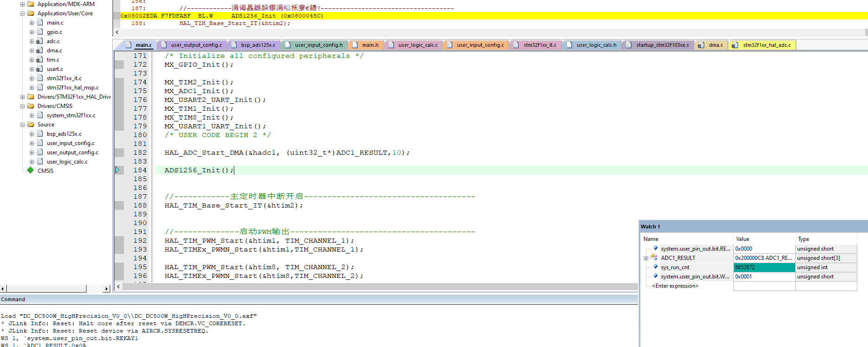Image resolution: width=868 pixels, height=347 pixels.
Task: Click the current-line arrow marker at line 184
Action: (x=117, y=170)
